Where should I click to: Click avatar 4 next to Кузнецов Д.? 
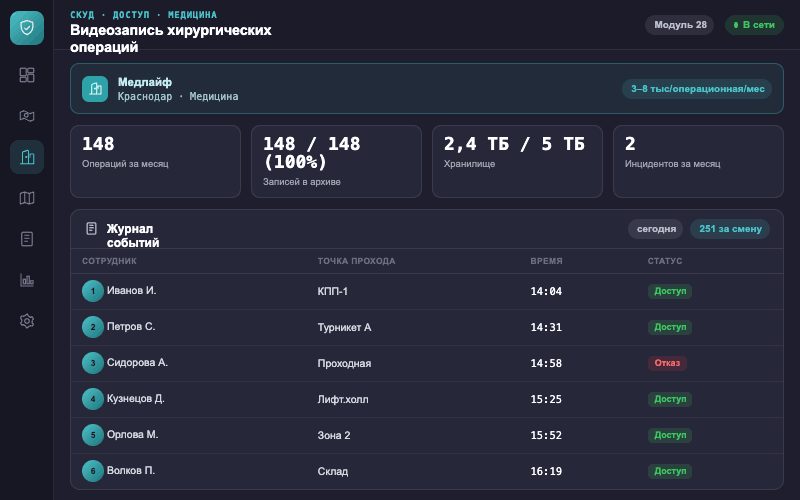click(x=93, y=399)
